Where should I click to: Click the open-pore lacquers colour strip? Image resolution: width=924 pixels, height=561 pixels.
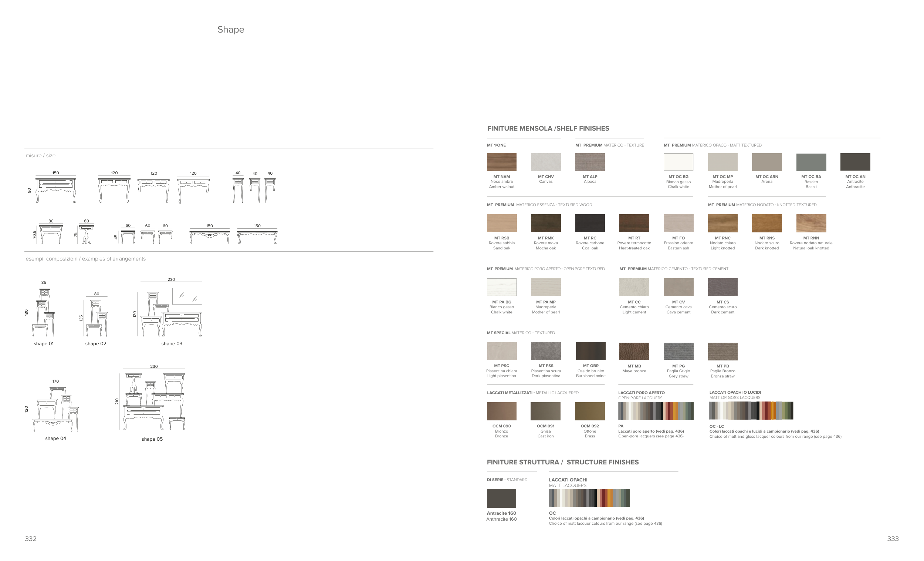[x=656, y=411]
